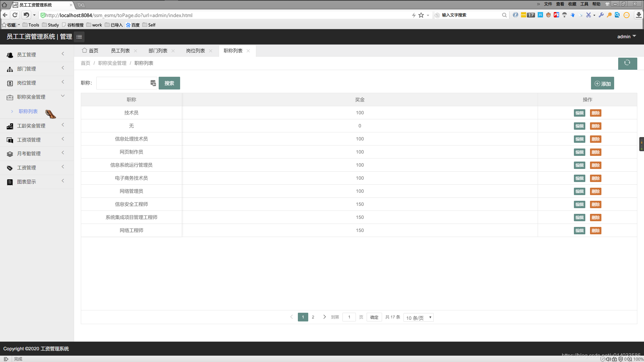Image resolution: width=644 pixels, height=362 pixels.
Task: Expand the 月考勤管理 menu chevron
Action: tap(63, 153)
